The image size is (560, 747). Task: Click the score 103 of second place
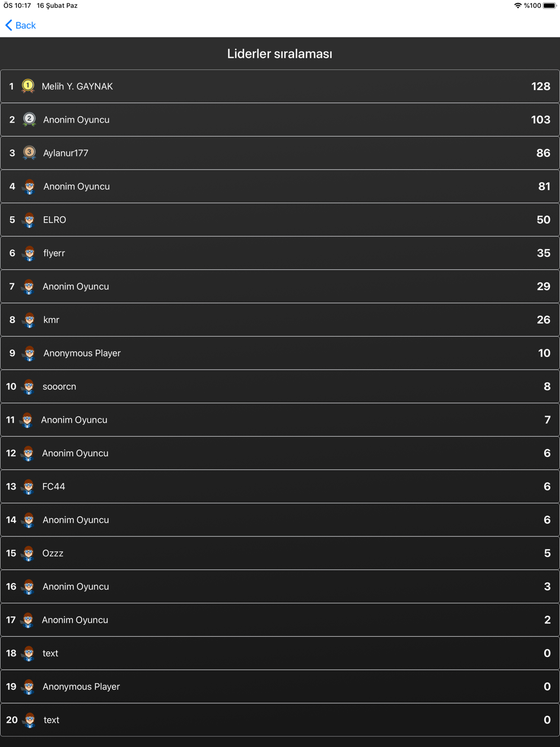tap(540, 120)
